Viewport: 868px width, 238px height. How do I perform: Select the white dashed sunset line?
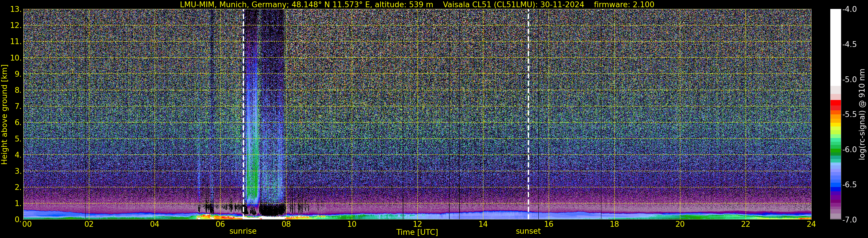tap(528, 114)
